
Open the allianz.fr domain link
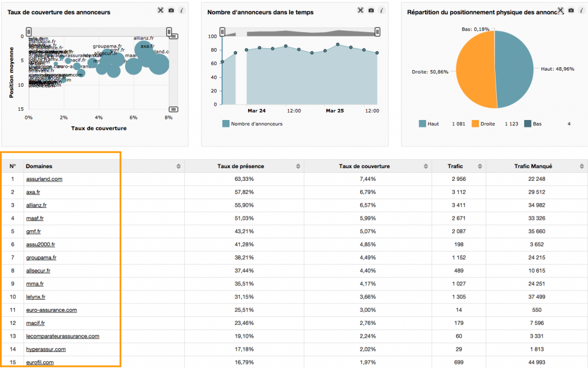click(36, 206)
